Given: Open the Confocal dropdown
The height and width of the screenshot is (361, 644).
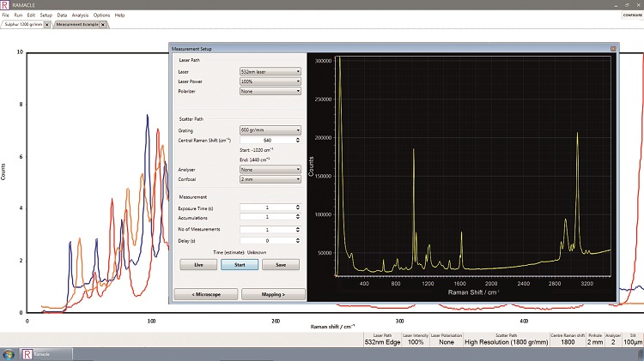Looking at the screenshot, I should coord(270,179).
